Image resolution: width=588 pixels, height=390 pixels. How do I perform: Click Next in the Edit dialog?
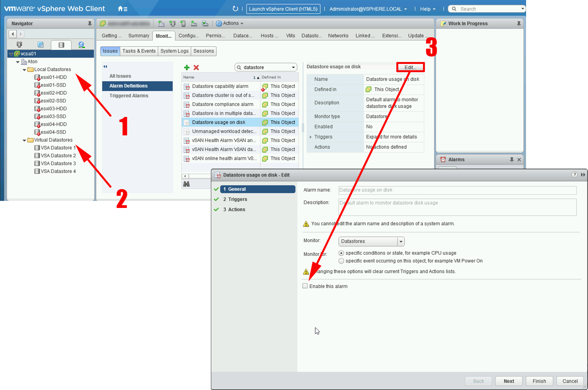509,381
